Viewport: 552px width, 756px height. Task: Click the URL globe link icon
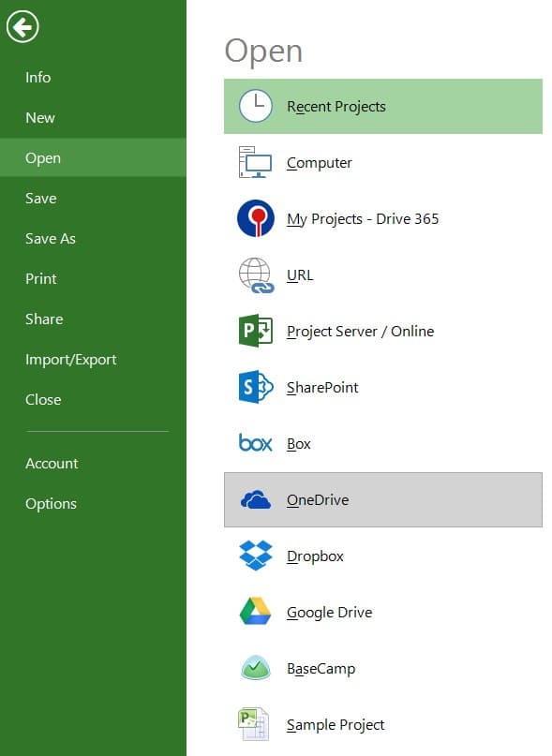tap(256, 275)
